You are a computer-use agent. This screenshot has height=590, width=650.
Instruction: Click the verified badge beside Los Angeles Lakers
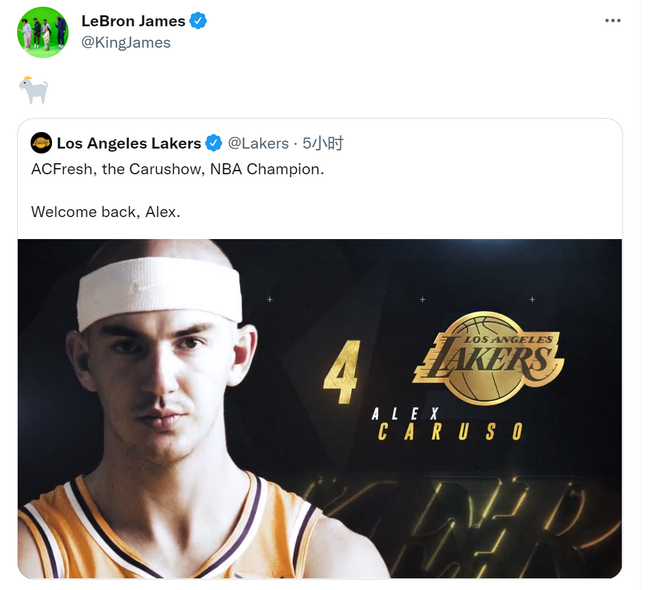click(x=214, y=143)
